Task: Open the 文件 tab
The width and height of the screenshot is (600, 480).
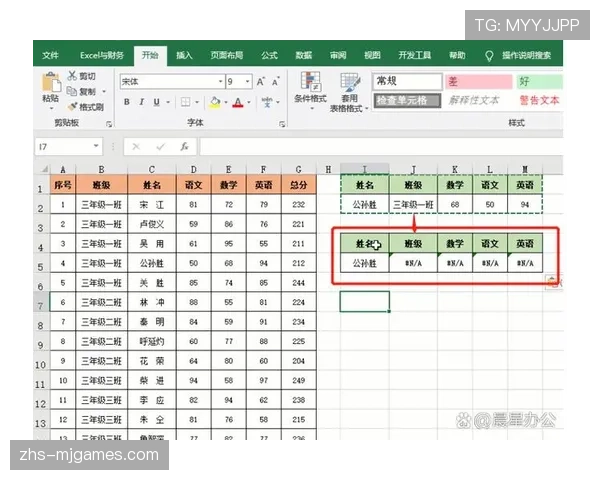Action: point(51,56)
